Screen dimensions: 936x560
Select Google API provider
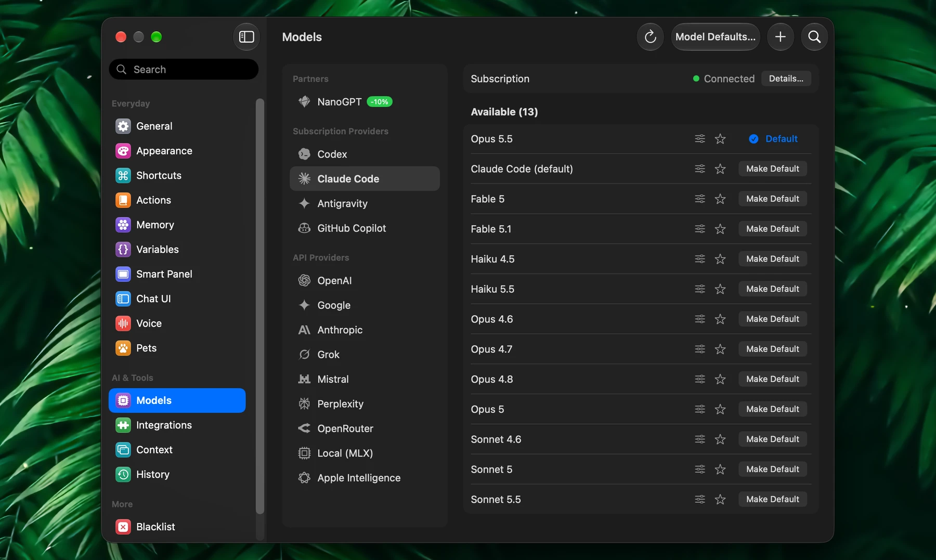[365, 305]
